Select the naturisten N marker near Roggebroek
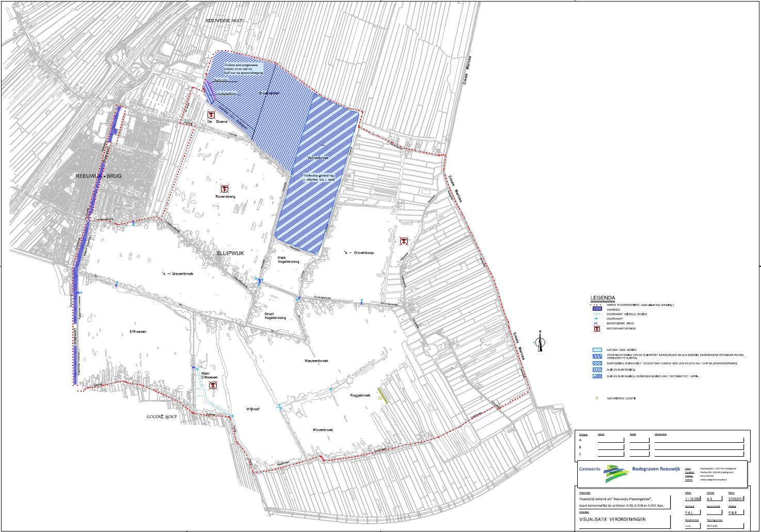Image resolution: width=761 pixels, height=532 pixels. click(x=379, y=398)
